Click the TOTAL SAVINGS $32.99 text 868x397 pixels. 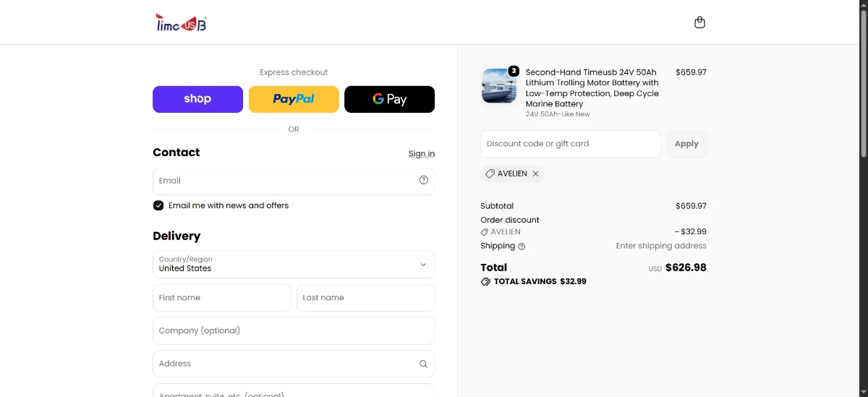pos(540,281)
